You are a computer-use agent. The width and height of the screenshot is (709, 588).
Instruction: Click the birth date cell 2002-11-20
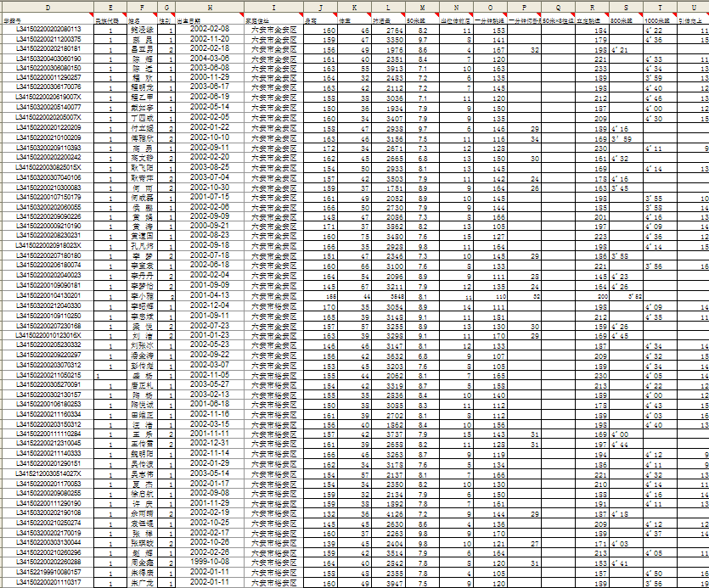(211, 39)
